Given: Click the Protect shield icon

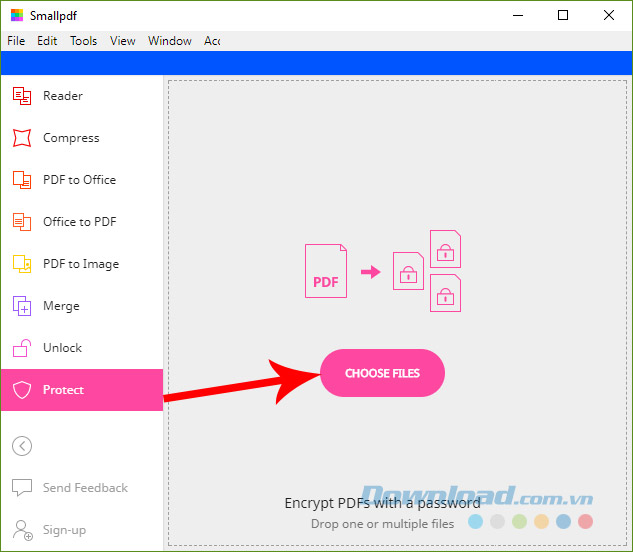Looking at the screenshot, I should [22, 390].
